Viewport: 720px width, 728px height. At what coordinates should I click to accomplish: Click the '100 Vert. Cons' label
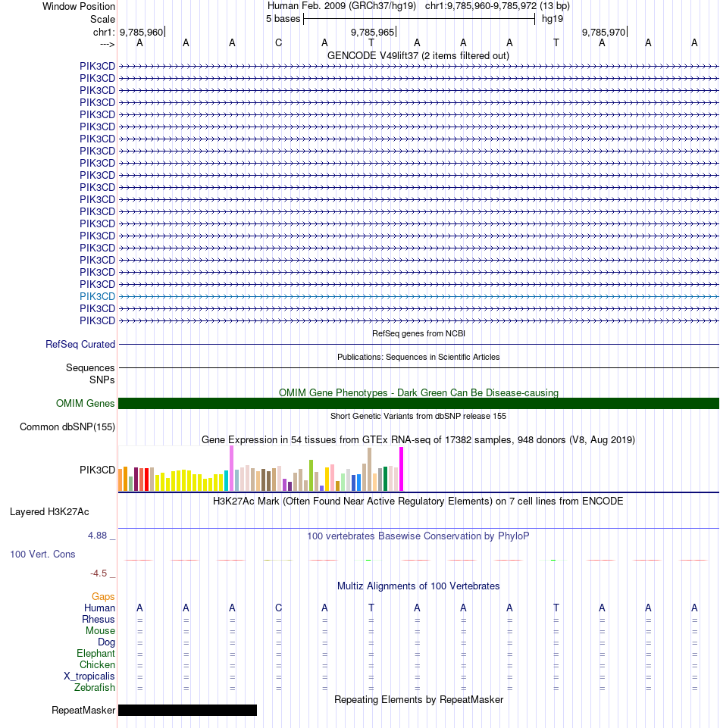[42, 555]
